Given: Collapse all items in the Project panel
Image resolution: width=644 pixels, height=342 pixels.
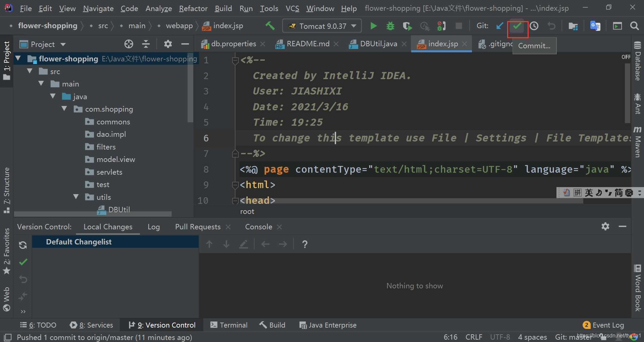Looking at the screenshot, I should [x=146, y=44].
